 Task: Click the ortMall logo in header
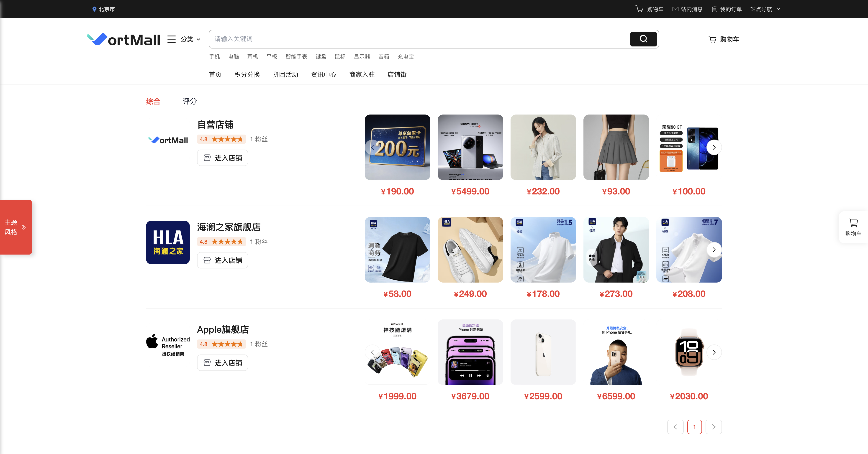pos(123,39)
